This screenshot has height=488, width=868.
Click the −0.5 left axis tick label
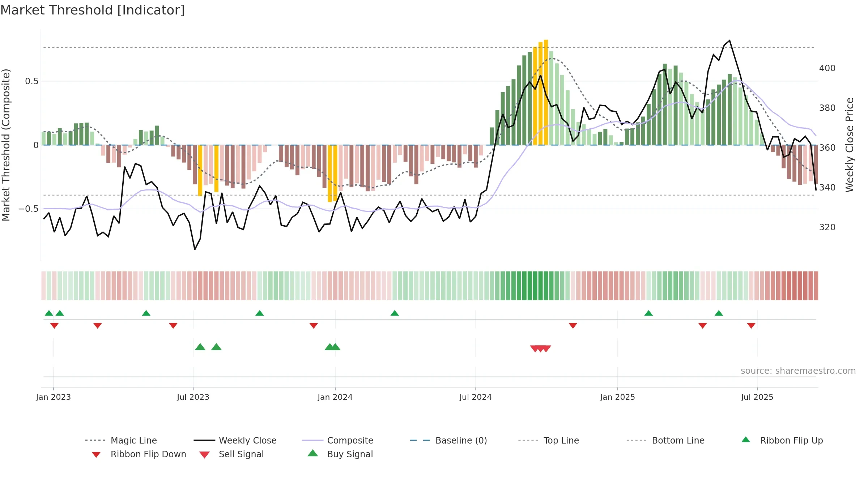coord(29,209)
